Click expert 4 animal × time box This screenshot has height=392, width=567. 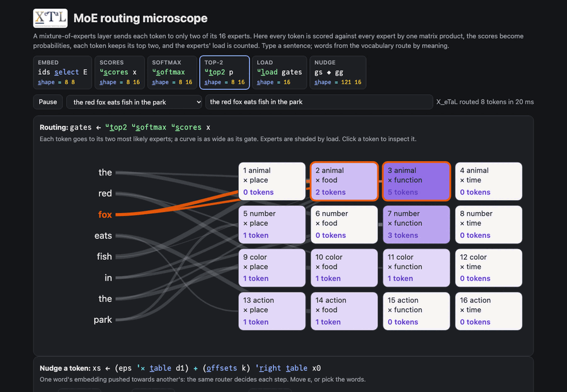(488, 181)
